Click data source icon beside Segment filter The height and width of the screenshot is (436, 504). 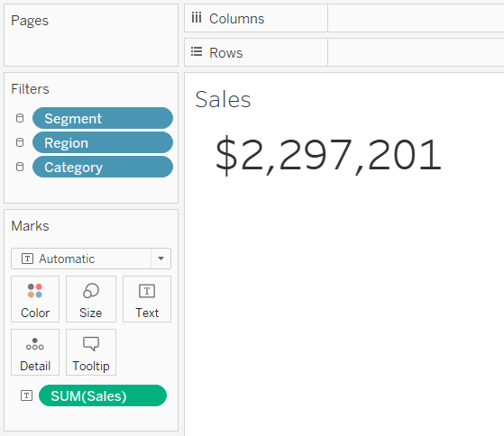tap(20, 118)
